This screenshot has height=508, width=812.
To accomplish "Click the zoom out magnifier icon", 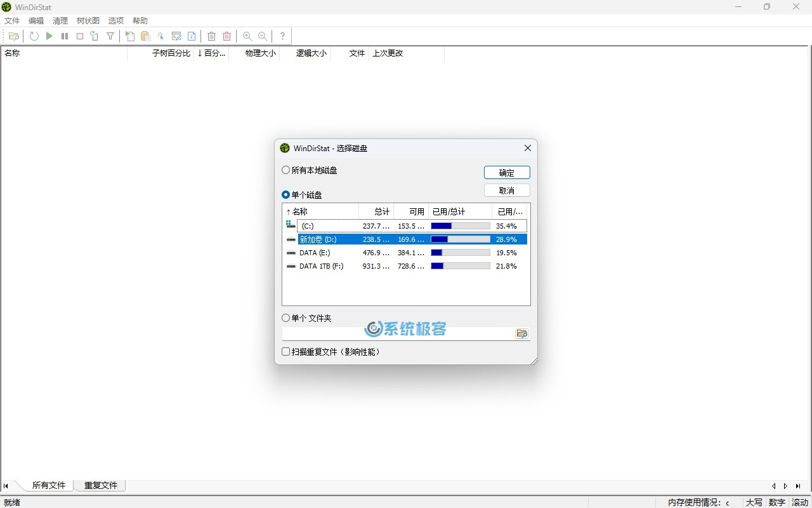I will 263,36.
